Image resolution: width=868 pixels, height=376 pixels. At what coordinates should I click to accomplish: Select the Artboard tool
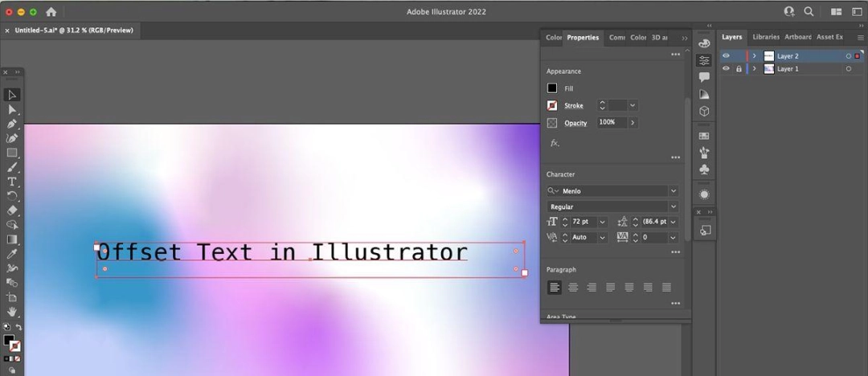11,297
